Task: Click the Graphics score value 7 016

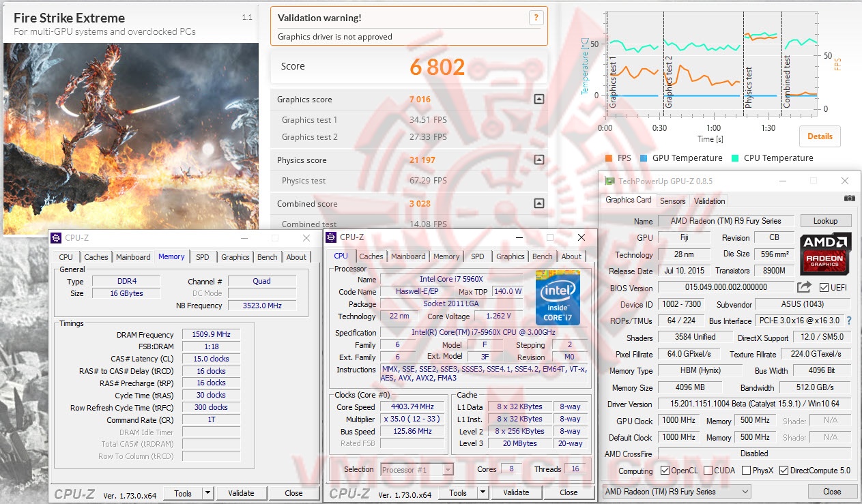Action: pyautogui.click(x=420, y=99)
